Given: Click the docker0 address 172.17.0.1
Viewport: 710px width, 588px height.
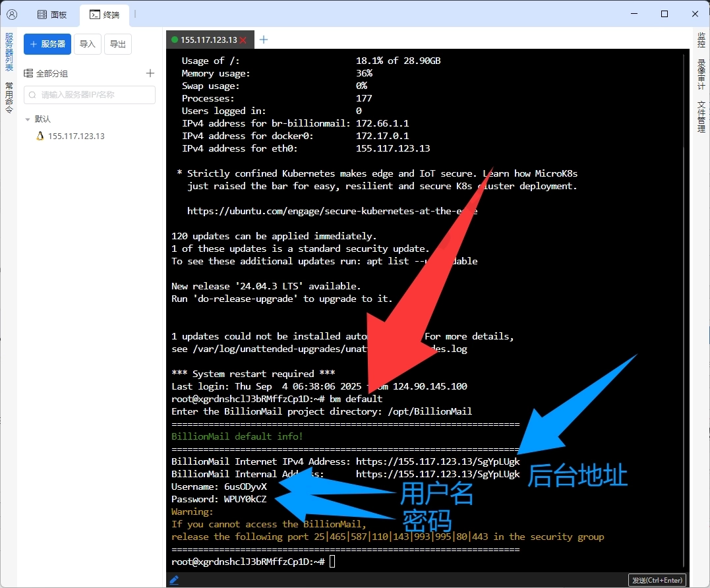Looking at the screenshot, I should [382, 136].
